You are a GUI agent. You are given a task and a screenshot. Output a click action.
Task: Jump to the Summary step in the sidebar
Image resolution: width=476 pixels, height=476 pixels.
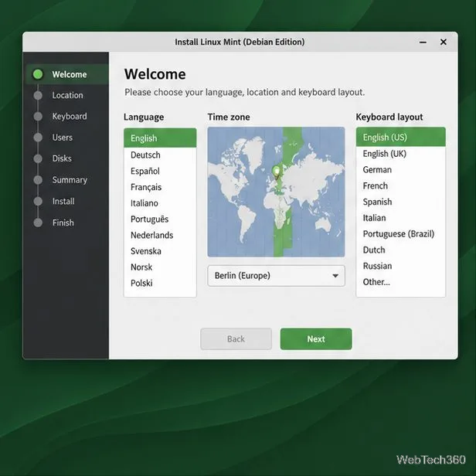pos(70,180)
